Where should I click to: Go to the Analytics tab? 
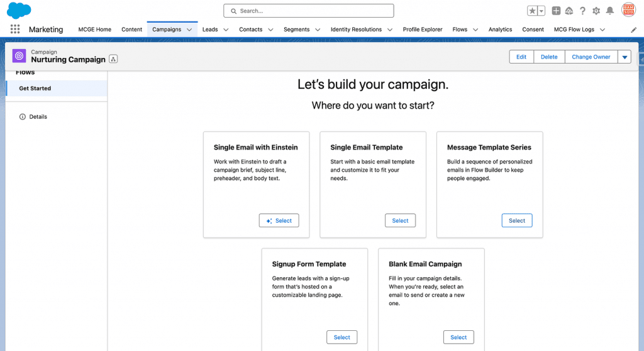click(500, 30)
